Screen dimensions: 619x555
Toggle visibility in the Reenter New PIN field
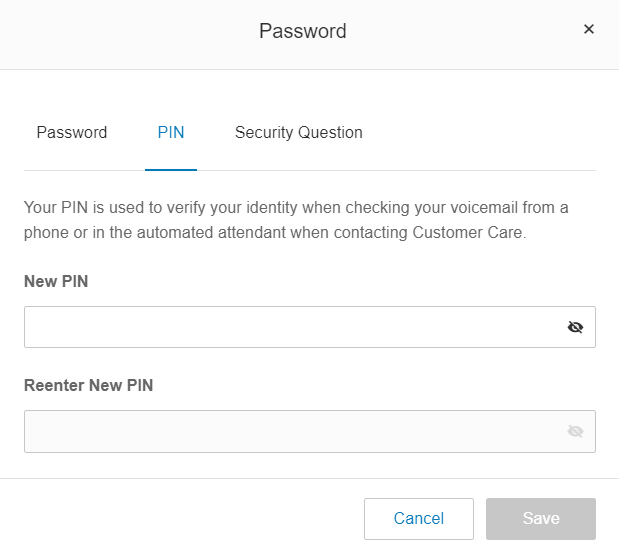[575, 431]
